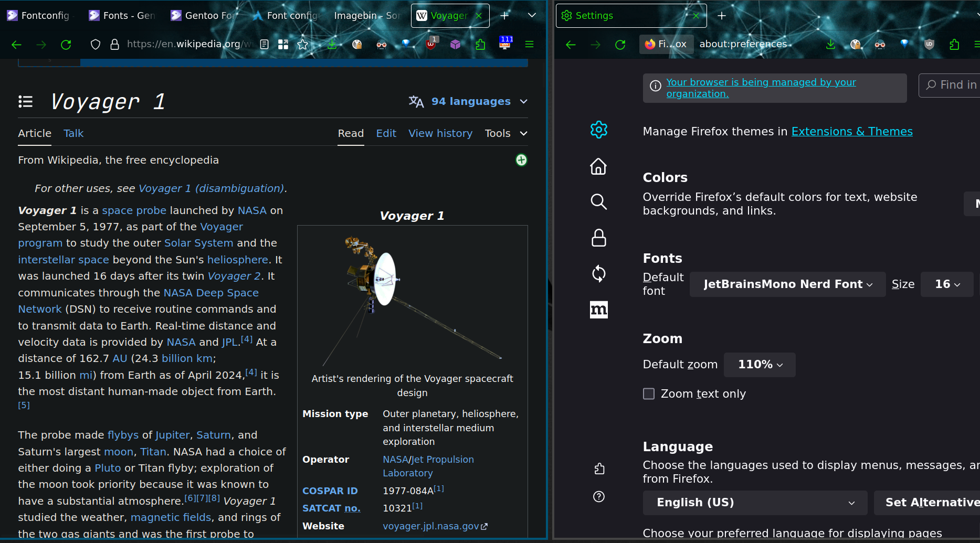
Task: Click the uBlock shield icon in Settings window
Action: click(x=929, y=45)
